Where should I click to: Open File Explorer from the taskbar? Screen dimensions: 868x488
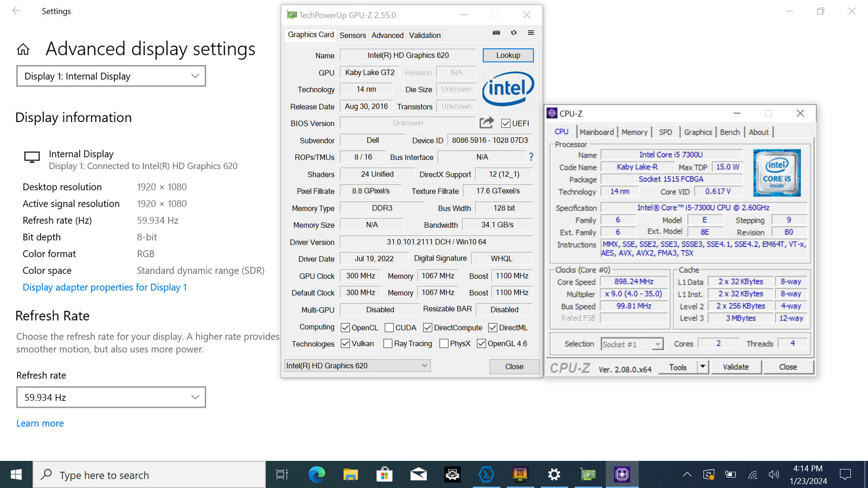coord(350,475)
